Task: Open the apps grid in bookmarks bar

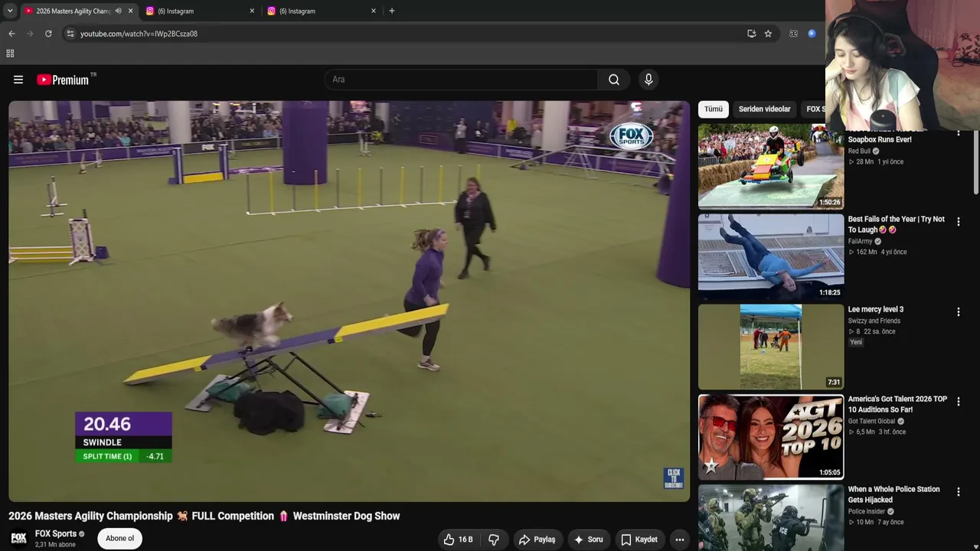Action: point(10,54)
